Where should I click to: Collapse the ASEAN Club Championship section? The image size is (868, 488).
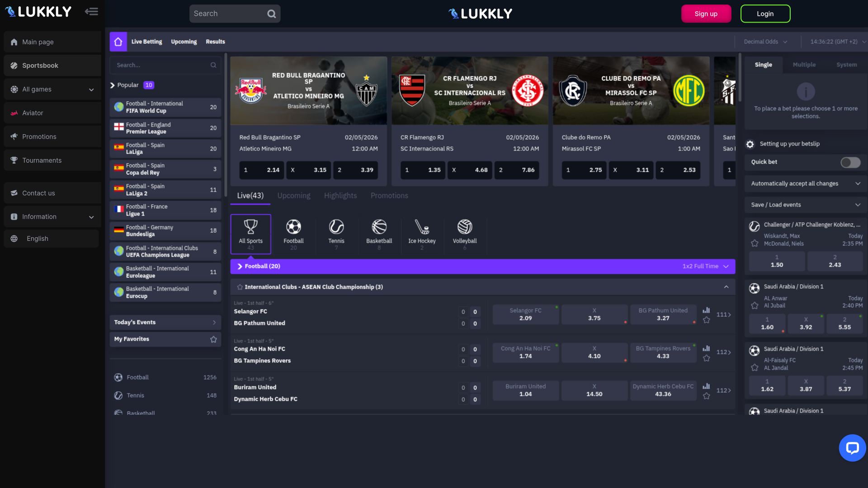[x=726, y=286]
